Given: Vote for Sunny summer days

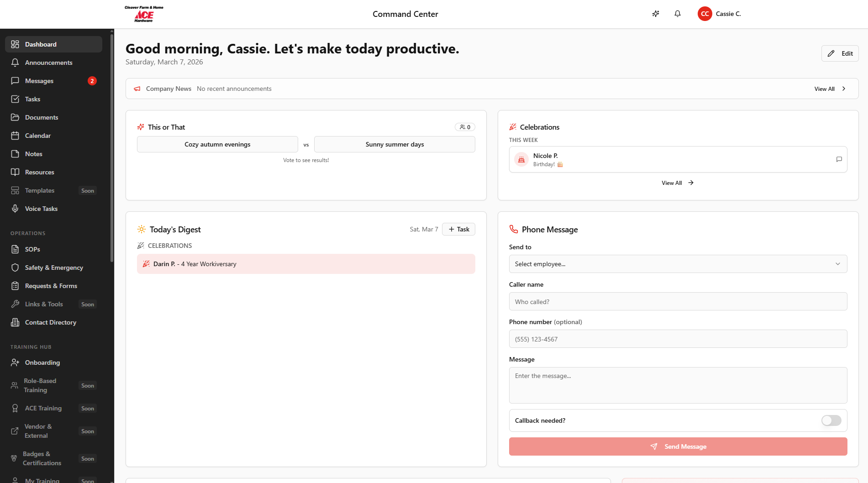Looking at the screenshot, I should (x=395, y=144).
